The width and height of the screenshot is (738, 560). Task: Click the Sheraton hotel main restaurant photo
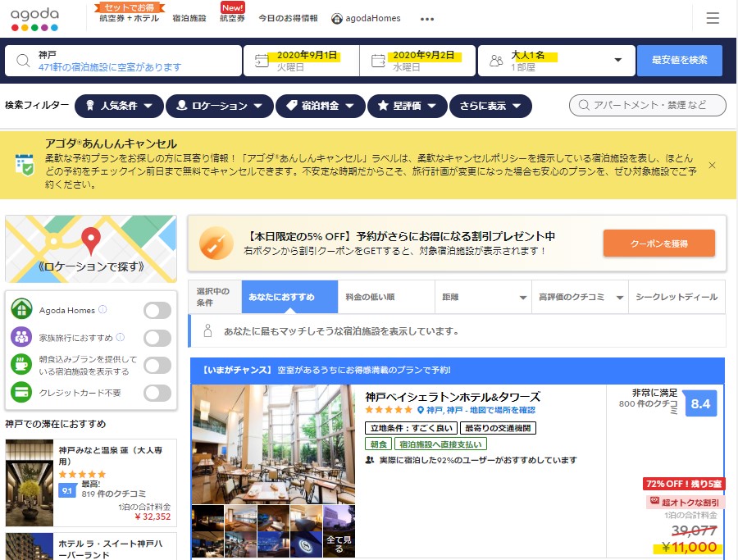pyautogui.click(x=273, y=444)
